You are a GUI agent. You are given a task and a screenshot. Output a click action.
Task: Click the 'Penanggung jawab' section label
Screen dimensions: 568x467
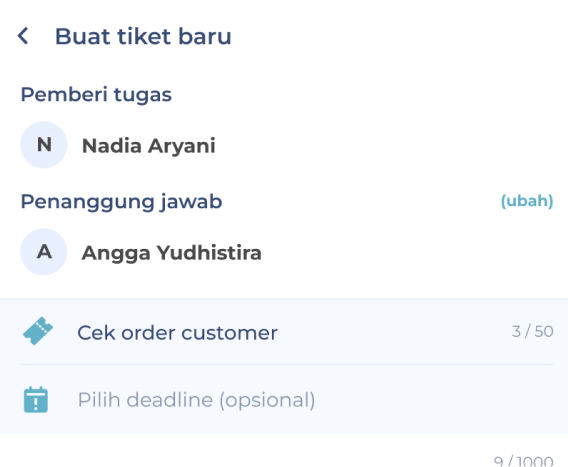[121, 201]
